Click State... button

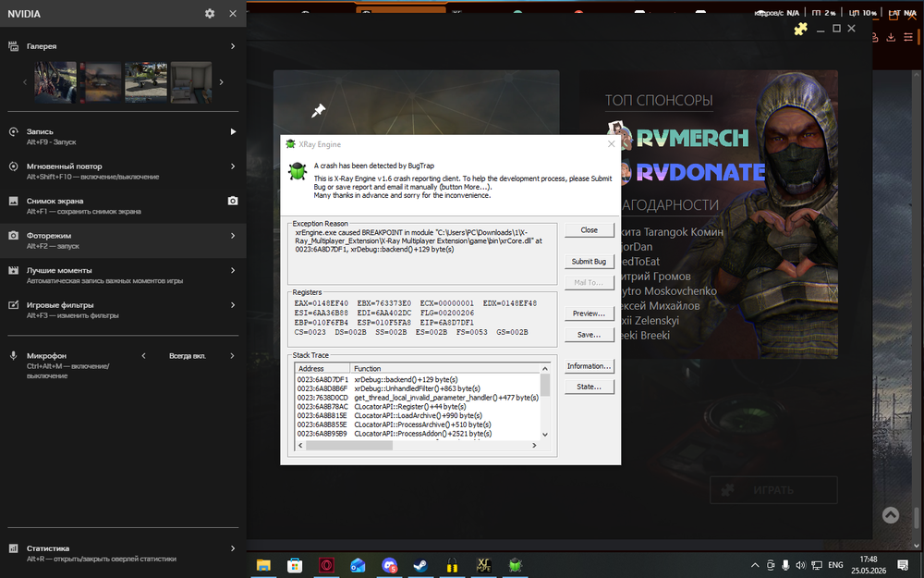589,387
